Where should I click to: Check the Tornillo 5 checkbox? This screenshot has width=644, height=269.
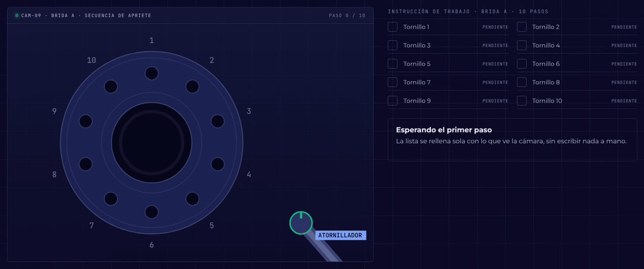coord(393,64)
